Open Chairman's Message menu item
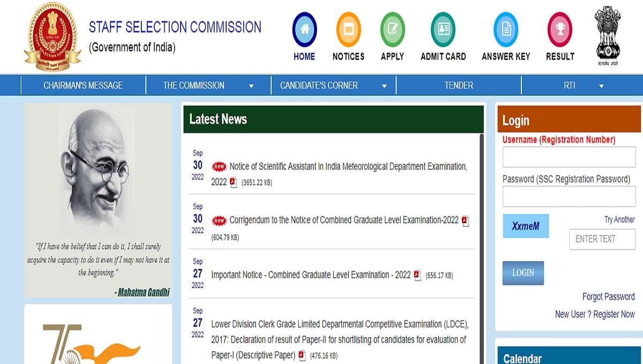Image resolution: width=643 pixels, height=364 pixels. (83, 86)
